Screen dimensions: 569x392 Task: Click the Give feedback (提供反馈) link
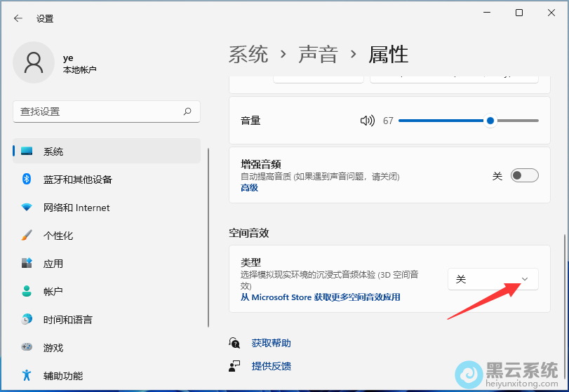pos(271,366)
